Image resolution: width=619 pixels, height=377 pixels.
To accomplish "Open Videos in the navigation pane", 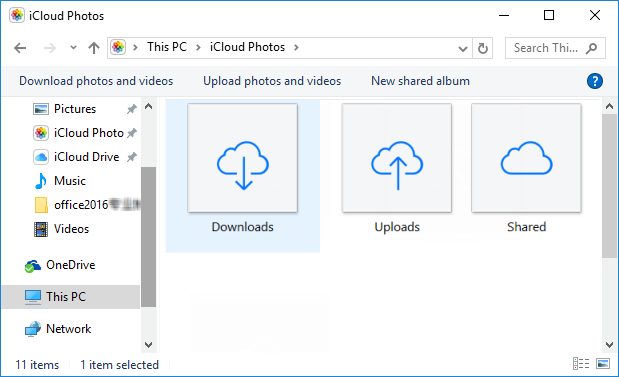I will (71, 229).
